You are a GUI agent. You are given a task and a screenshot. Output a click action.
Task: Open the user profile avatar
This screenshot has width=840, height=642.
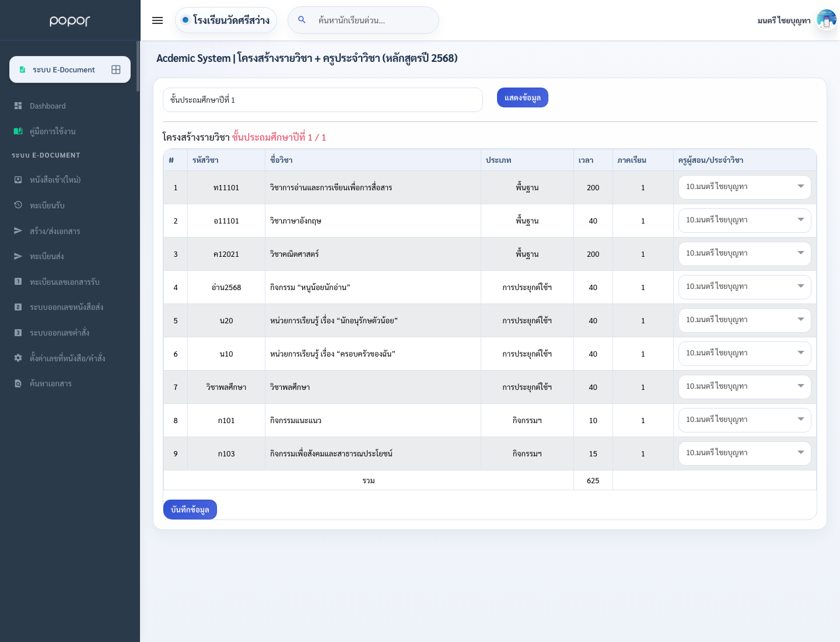pos(827,20)
